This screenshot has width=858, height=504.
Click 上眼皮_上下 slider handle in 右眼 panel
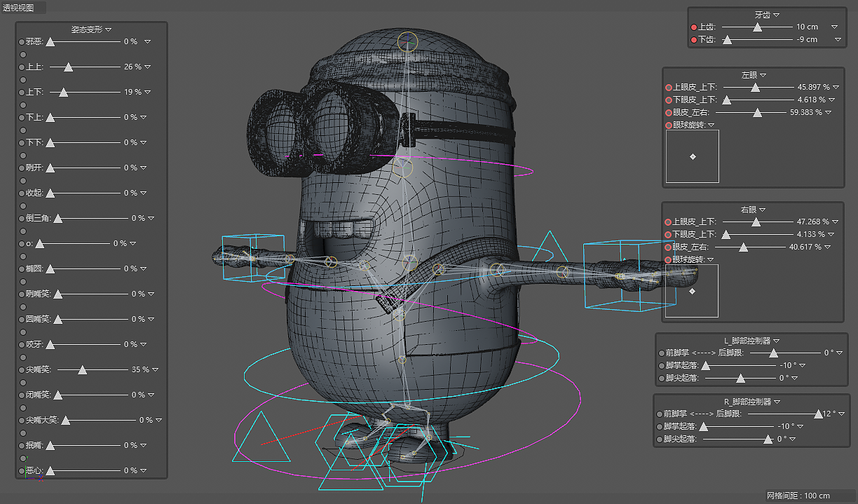pyautogui.click(x=756, y=222)
